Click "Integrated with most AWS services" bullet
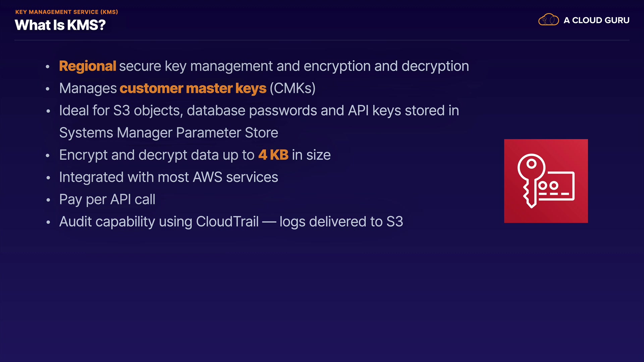The height and width of the screenshot is (362, 644). (168, 177)
